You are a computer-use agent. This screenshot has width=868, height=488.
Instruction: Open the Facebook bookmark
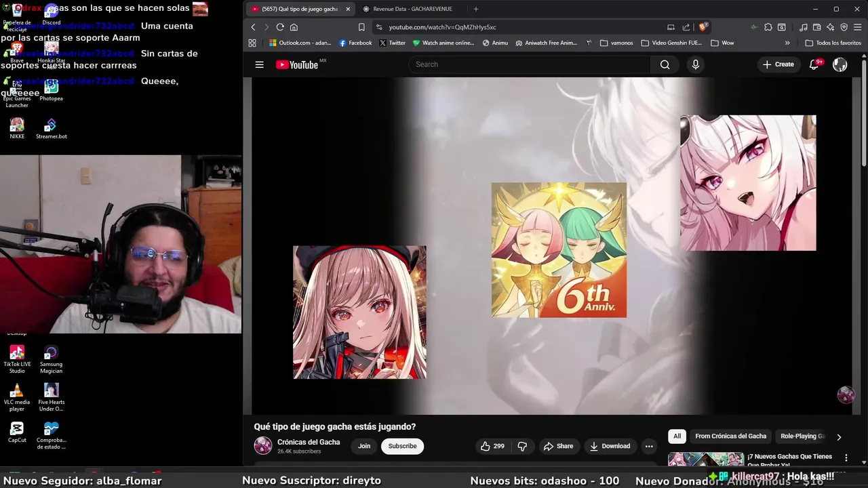pyautogui.click(x=355, y=43)
